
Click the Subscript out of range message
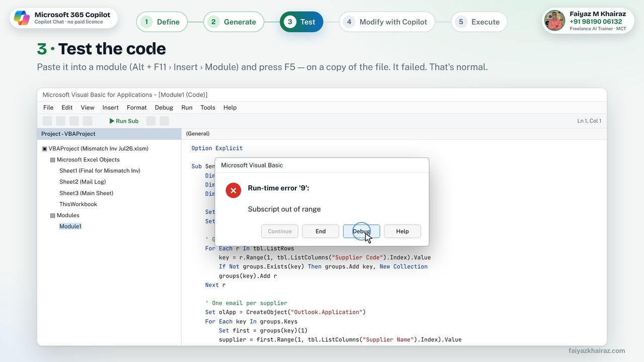pyautogui.click(x=284, y=209)
